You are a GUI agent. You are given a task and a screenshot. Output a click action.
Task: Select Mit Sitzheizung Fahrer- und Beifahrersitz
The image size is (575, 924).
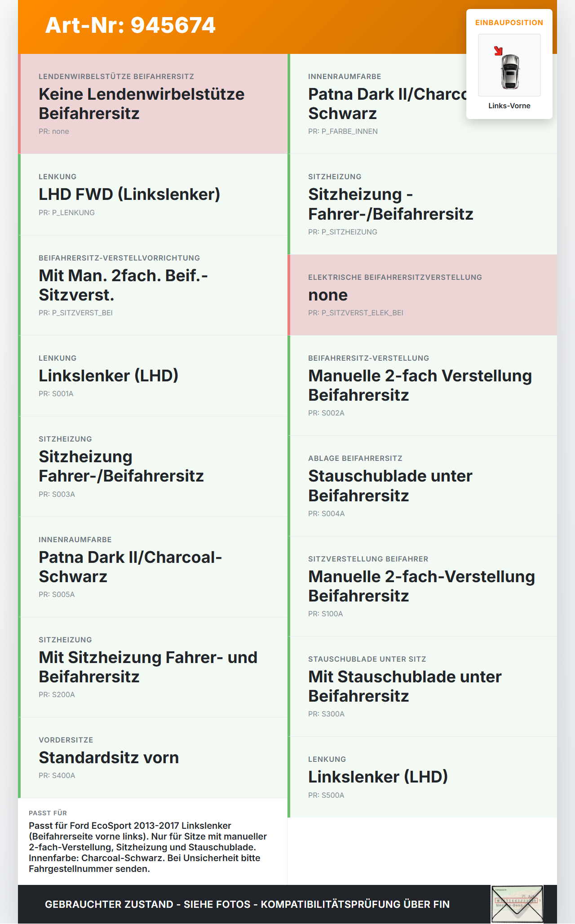[153, 667]
